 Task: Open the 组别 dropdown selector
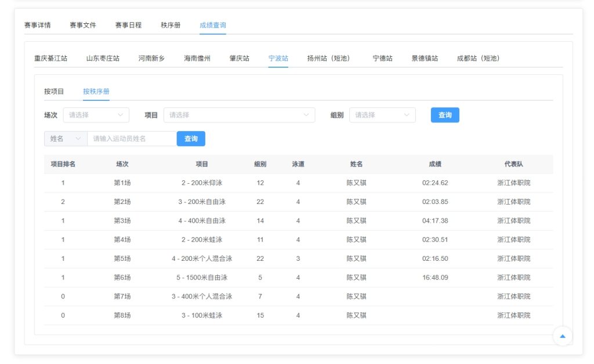[x=382, y=115]
